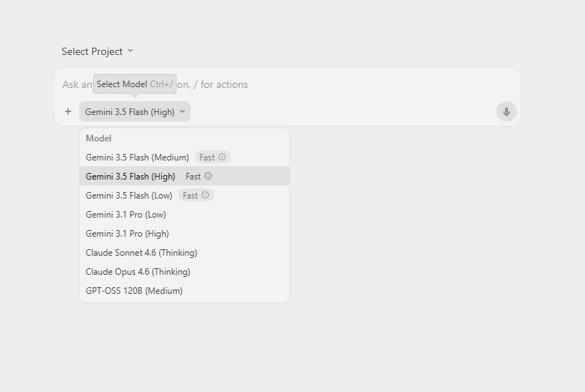
Task: Click info icon beside Gemini 3.5 Flash (High)
Action: coord(208,176)
